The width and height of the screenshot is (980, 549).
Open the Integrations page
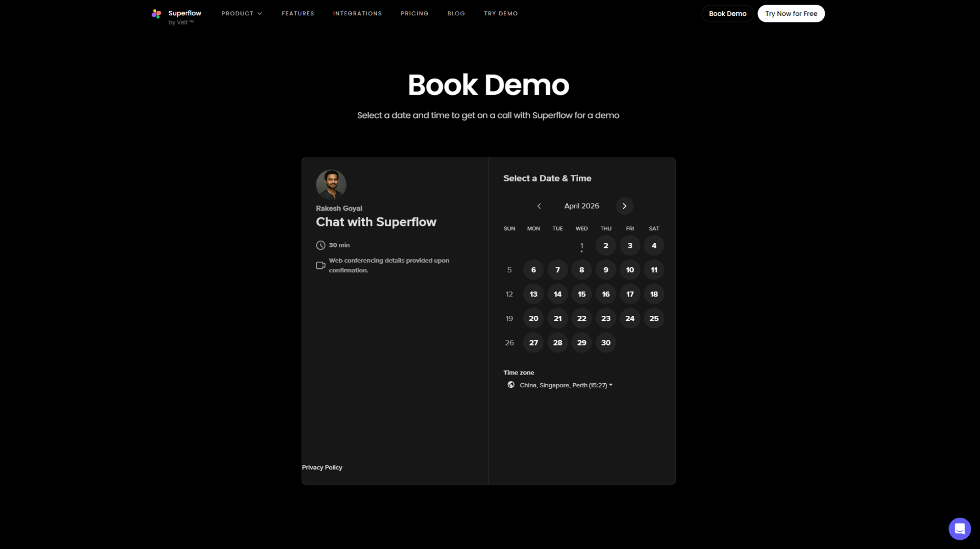click(357, 14)
